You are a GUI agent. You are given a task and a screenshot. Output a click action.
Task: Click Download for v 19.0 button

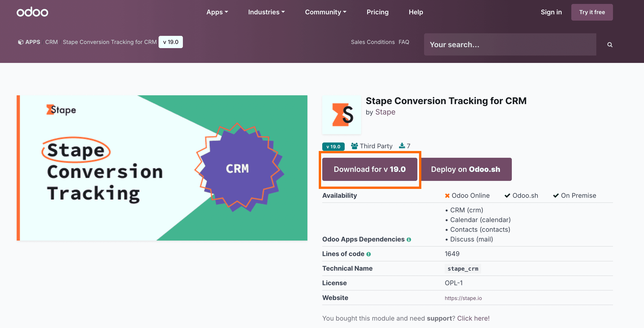[369, 169]
